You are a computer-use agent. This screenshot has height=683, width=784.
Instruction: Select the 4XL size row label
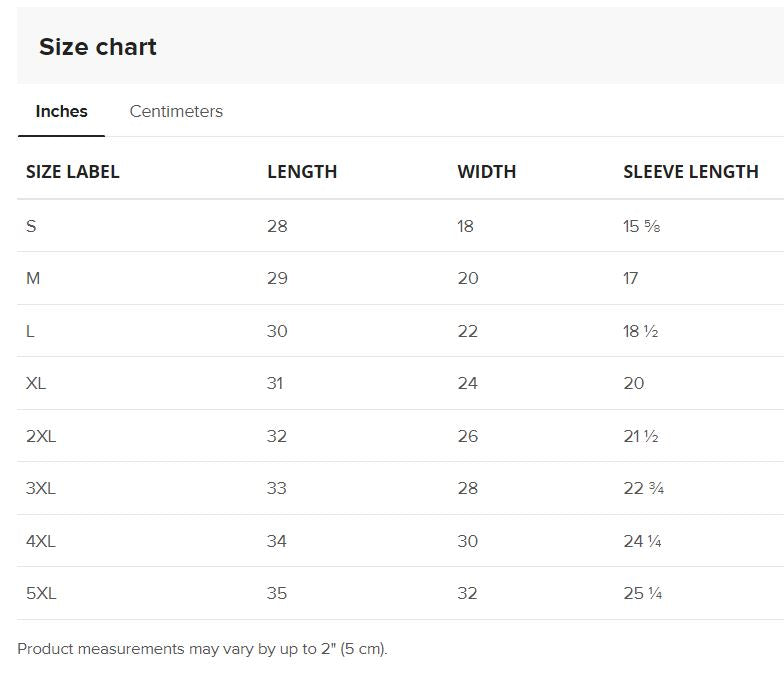pyautogui.click(x=41, y=541)
